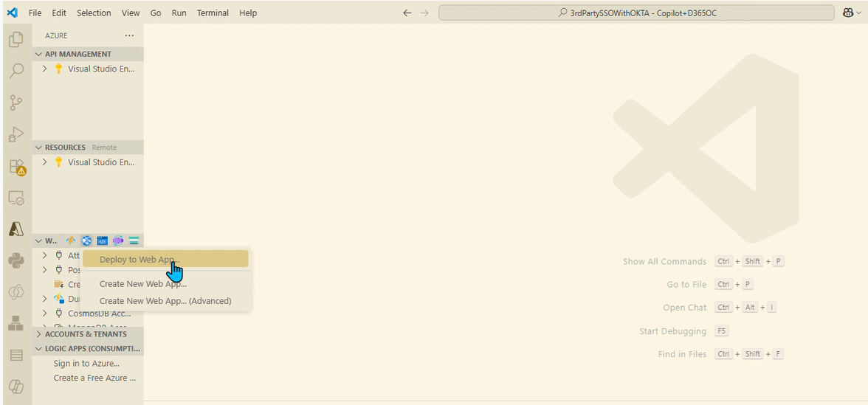Click the command center search box
The width and height of the screenshot is (868, 405).
click(x=636, y=13)
